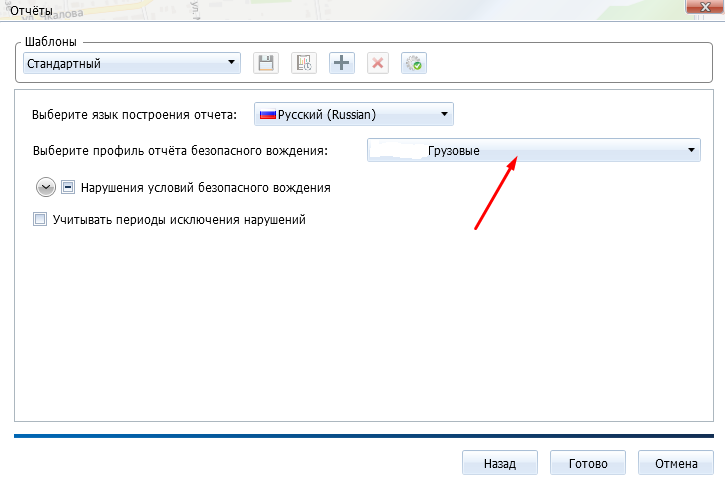Screen dimensions: 725x484
Task: Open the Стандартный template dropdown
Action: 232,63
